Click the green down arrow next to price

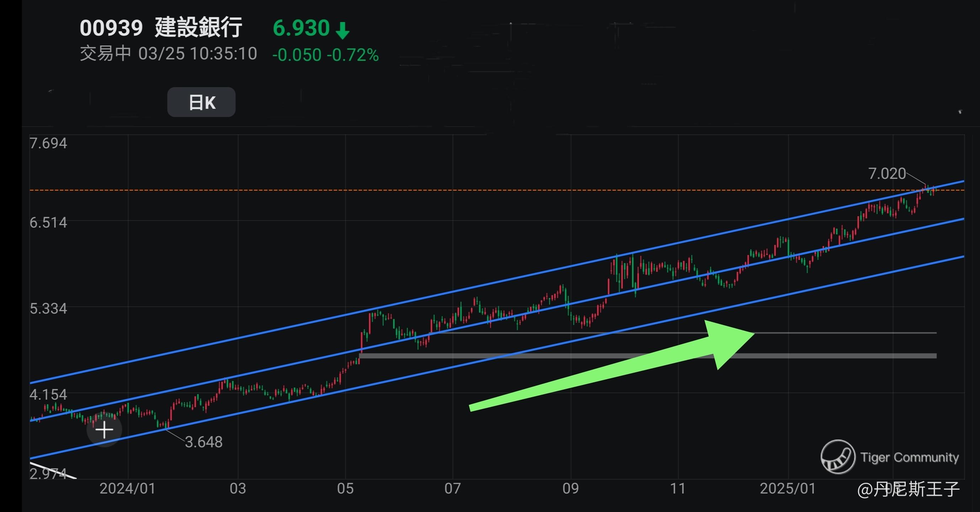pos(342,31)
